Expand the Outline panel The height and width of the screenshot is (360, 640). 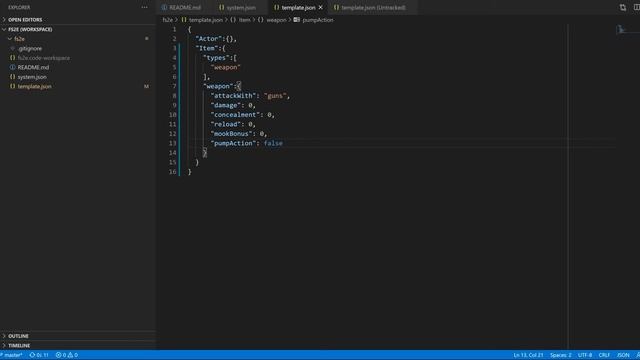tap(78, 336)
